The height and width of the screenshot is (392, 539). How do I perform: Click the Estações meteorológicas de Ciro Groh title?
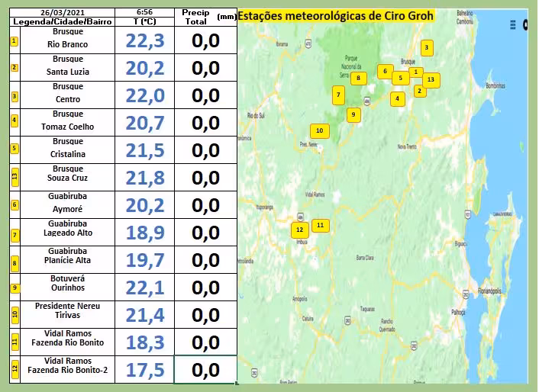coord(335,16)
